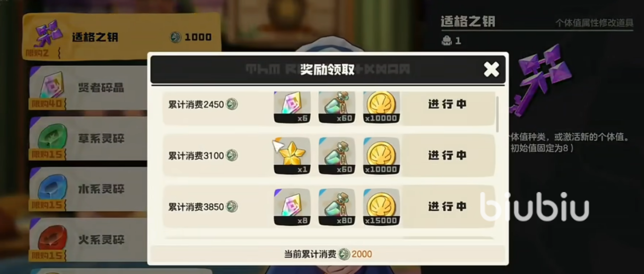Click 进行中 button for 累计消费3100
This screenshot has height=274, width=644.
click(x=447, y=156)
